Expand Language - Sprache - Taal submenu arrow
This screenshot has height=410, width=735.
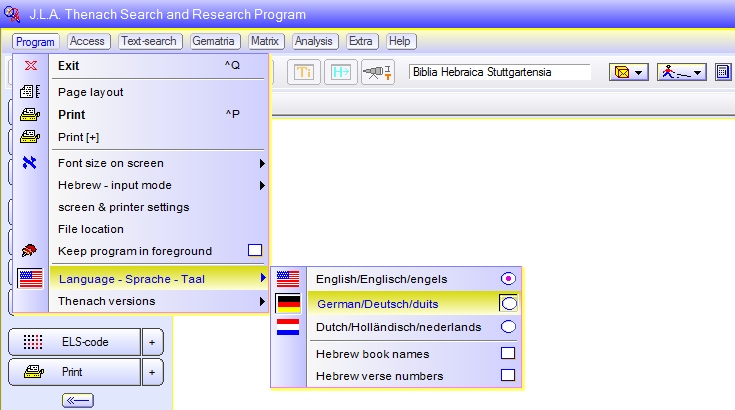[262, 278]
